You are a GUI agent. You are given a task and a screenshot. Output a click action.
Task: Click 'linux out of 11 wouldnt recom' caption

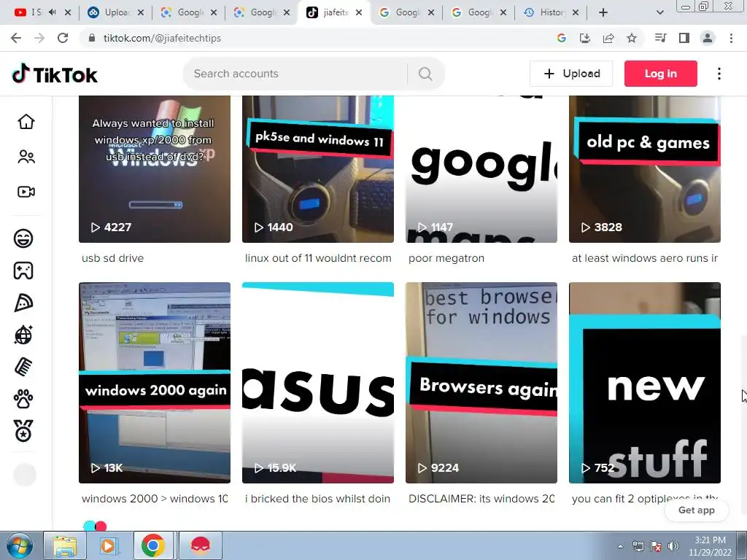click(318, 258)
